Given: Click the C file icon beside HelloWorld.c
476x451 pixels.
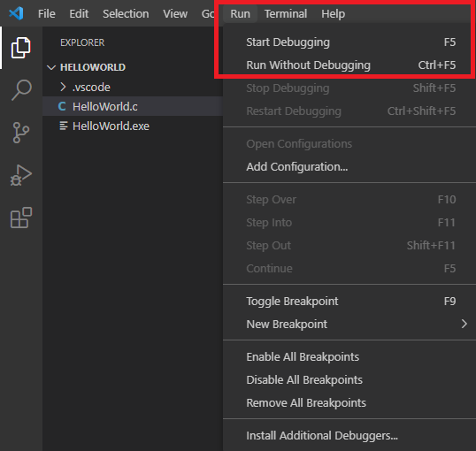Looking at the screenshot, I should pos(62,106).
